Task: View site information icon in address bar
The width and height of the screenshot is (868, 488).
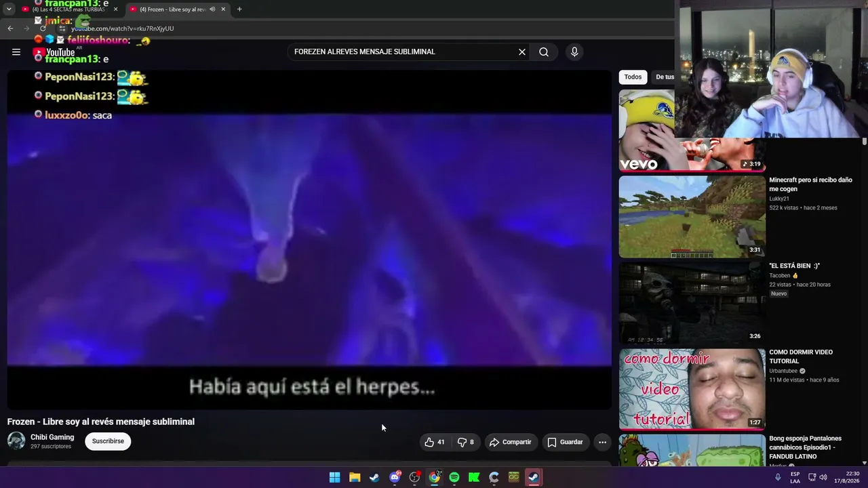Action: tap(62, 28)
